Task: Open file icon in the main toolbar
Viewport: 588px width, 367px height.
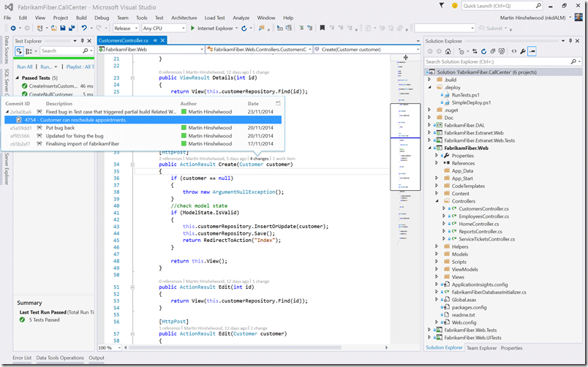Action: [x=53, y=28]
